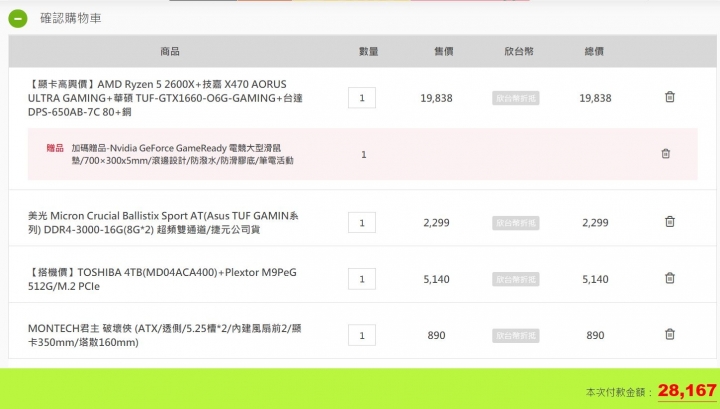The image size is (720, 409).
Task: Open the Micron Crucial Ballistix Sport product link
Action: pyautogui.click(x=163, y=223)
